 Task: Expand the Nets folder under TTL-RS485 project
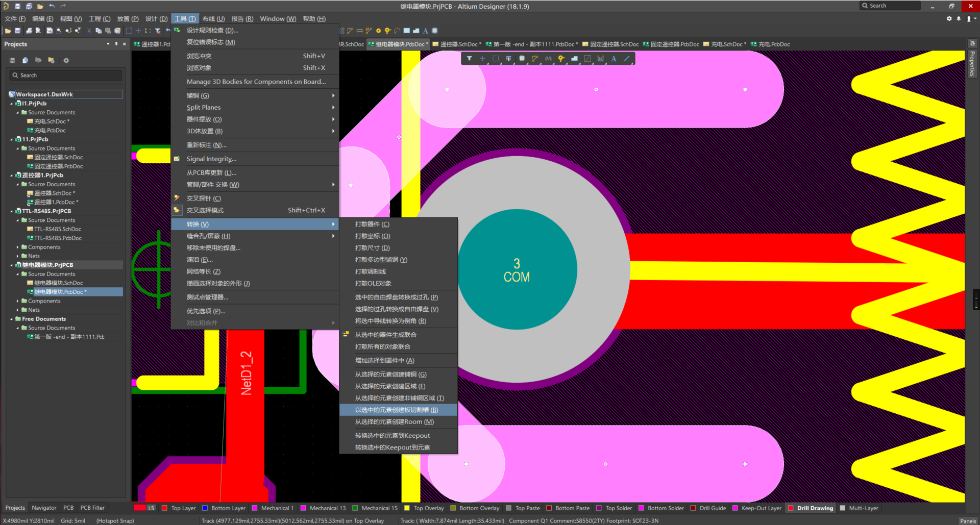coord(18,256)
